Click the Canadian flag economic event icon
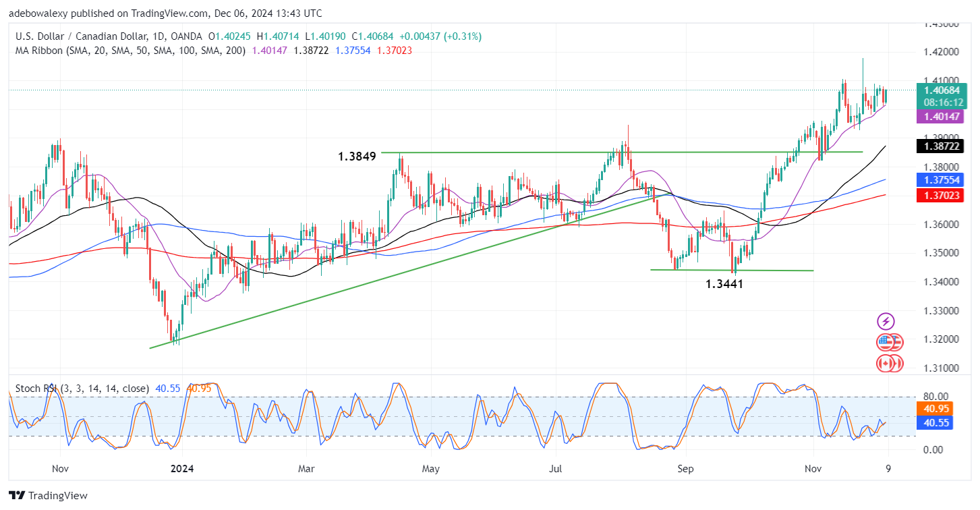Viewport: 980px width, 510px height. pyautogui.click(x=886, y=364)
